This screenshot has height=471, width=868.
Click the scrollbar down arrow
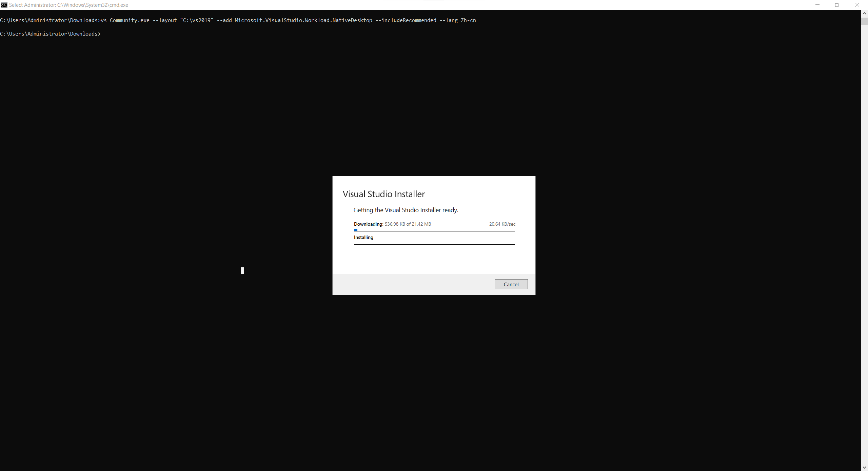[x=864, y=467]
